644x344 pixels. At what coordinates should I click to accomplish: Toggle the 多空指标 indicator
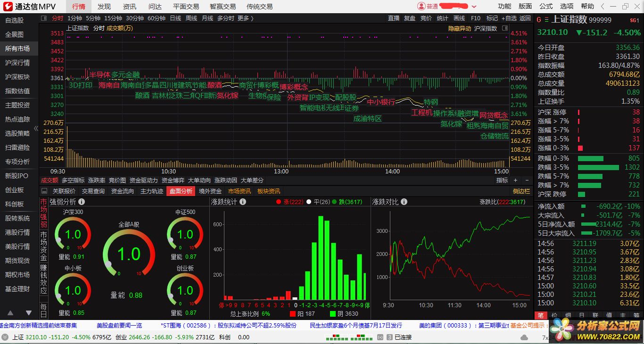[x=73, y=180]
